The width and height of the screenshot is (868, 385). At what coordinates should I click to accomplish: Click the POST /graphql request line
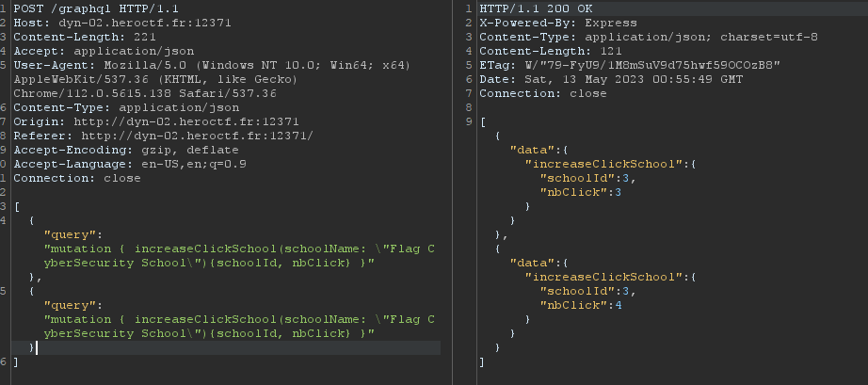pos(96,8)
